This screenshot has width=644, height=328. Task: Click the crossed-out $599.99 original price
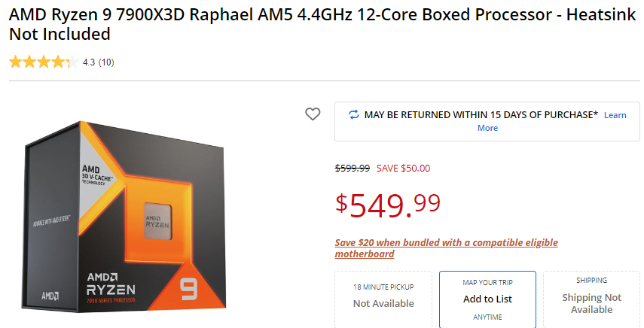tap(352, 169)
